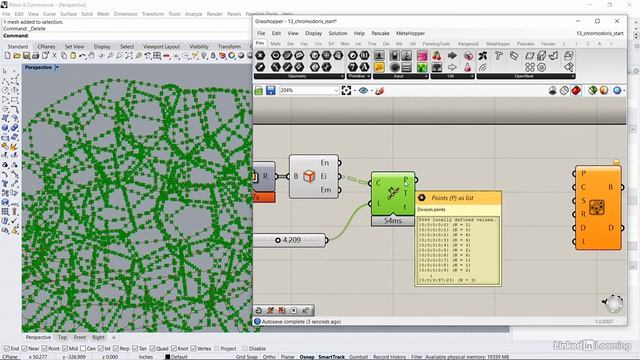
Task: Open the recently used components button
Action: point(258,311)
